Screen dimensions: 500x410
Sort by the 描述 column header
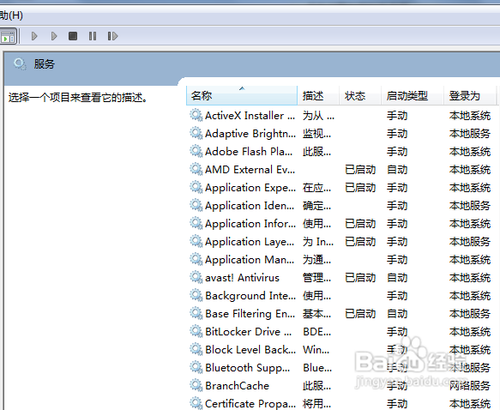tap(318, 96)
